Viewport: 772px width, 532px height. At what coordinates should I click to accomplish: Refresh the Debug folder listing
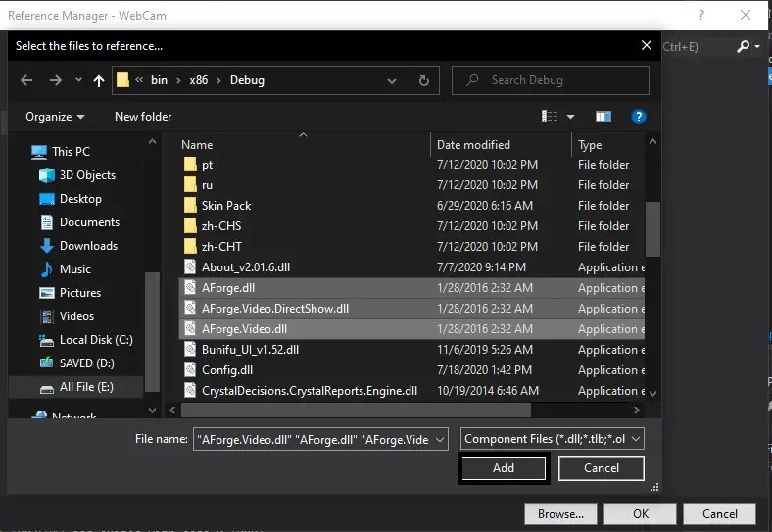423,80
